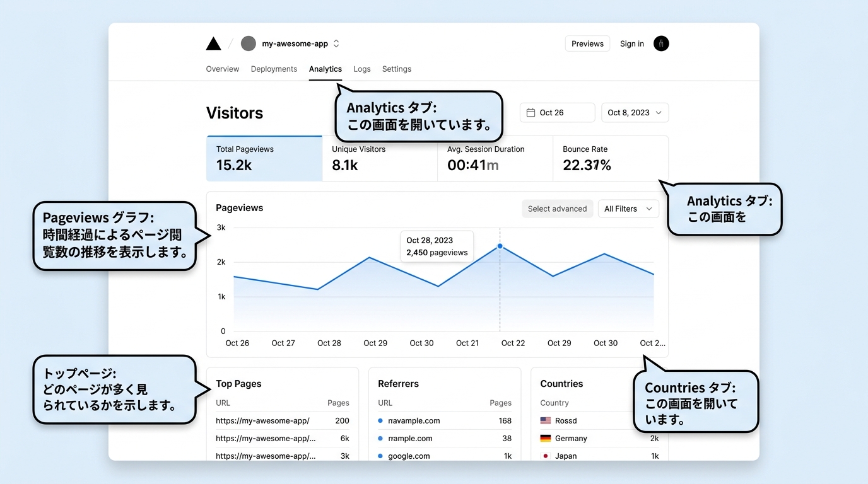Open the my-awesome-app project switcher chevrons
Image resolution: width=868 pixels, height=484 pixels.
tap(336, 43)
